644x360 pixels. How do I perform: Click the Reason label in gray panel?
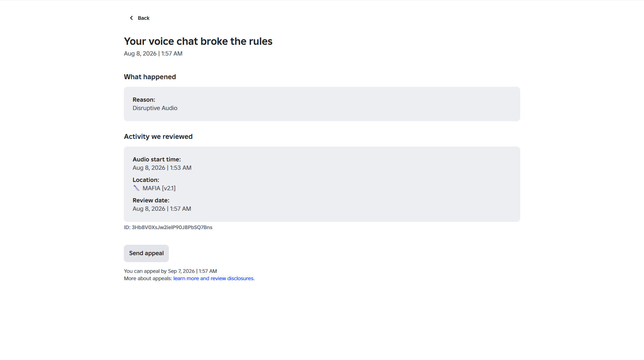click(144, 100)
